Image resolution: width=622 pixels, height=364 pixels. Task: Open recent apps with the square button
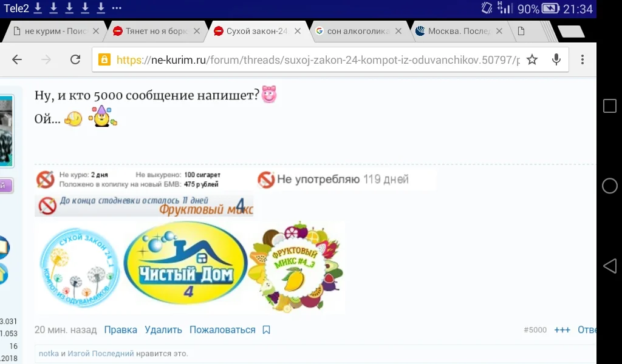click(x=609, y=106)
